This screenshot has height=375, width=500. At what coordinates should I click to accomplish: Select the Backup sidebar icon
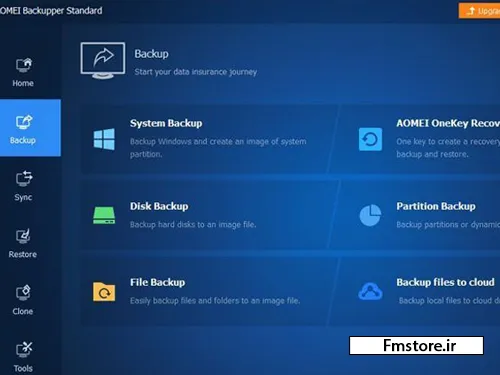(24, 122)
